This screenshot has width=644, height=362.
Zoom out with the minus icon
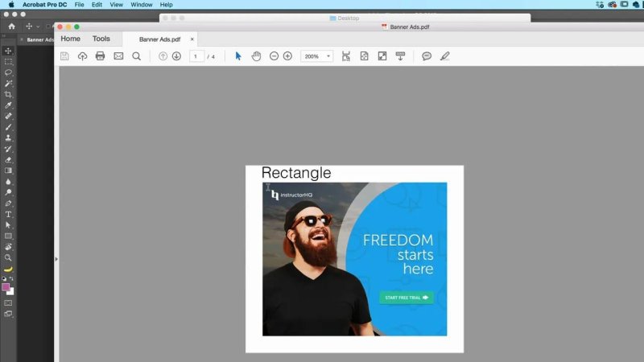(274, 56)
